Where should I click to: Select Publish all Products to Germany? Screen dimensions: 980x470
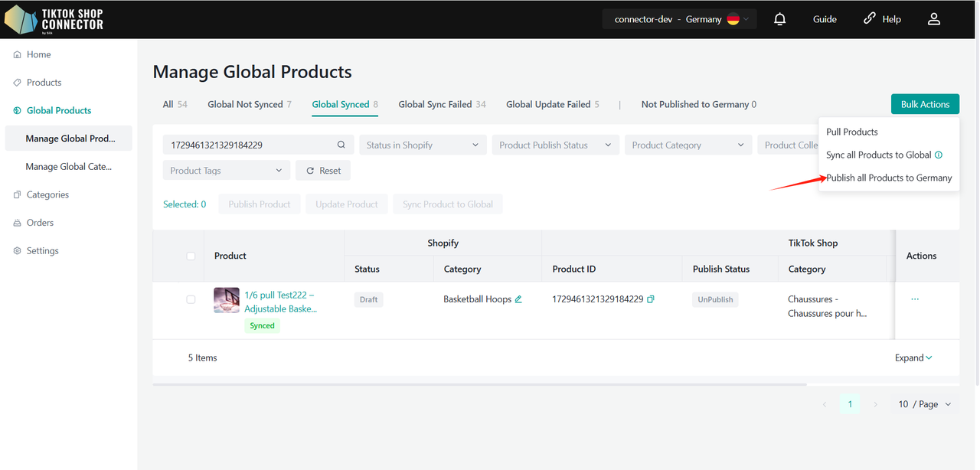(889, 178)
